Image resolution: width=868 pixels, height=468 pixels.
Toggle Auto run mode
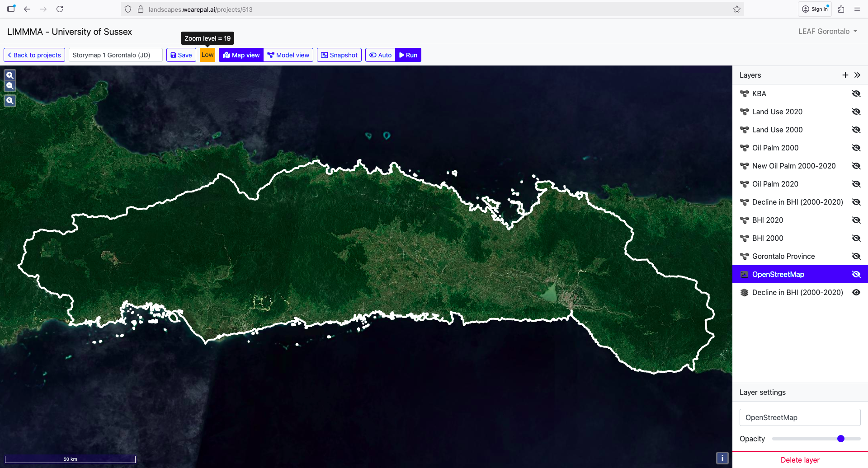point(380,55)
